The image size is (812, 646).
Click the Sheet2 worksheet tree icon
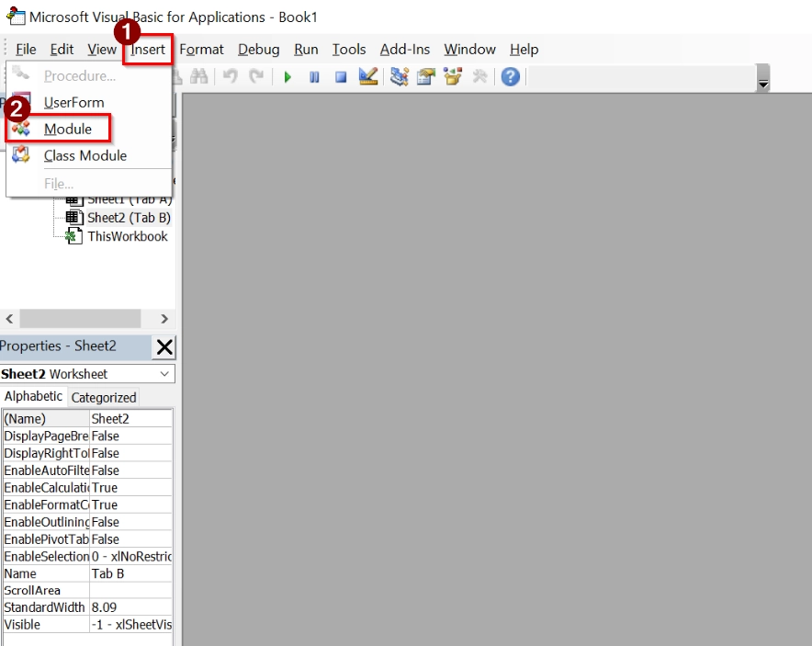tap(74, 218)
